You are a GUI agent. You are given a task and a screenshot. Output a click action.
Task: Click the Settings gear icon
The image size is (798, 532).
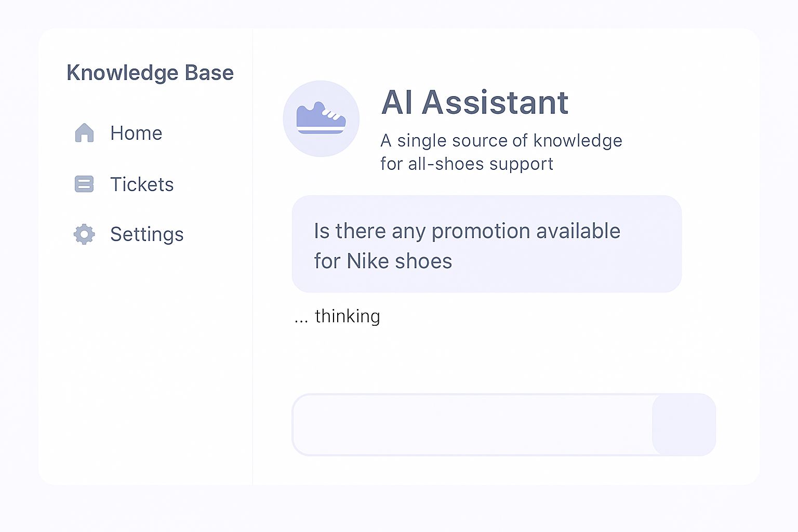[84, 234]
